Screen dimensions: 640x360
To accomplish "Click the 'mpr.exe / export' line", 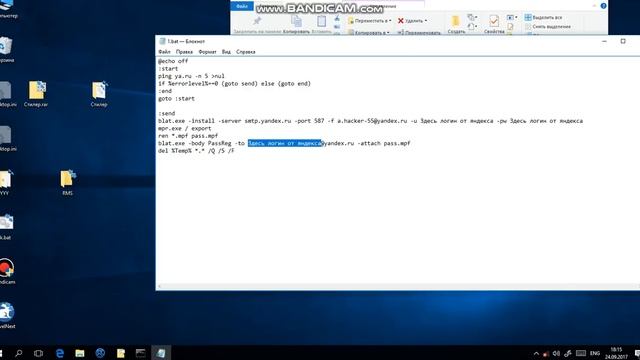I will pyautogui.click(x=184, y=128).
